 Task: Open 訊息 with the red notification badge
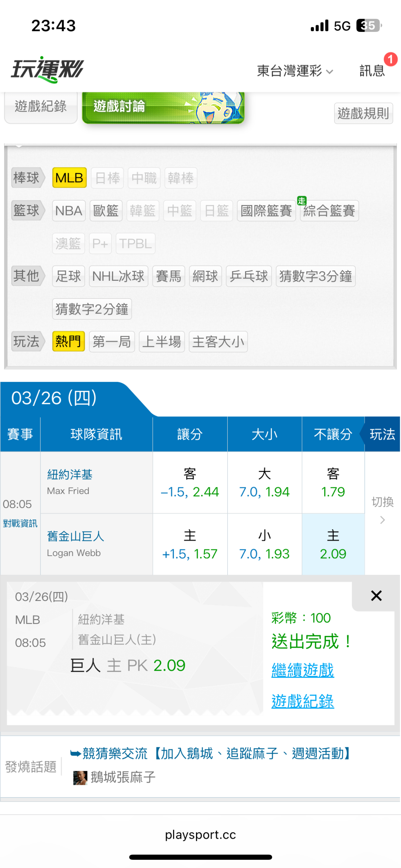pos(372,70)
